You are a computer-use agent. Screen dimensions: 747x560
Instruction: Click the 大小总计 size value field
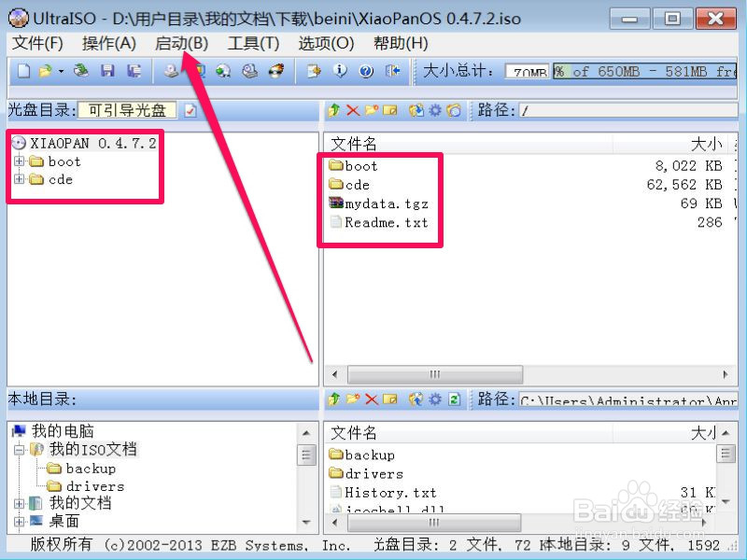(528, 72)
